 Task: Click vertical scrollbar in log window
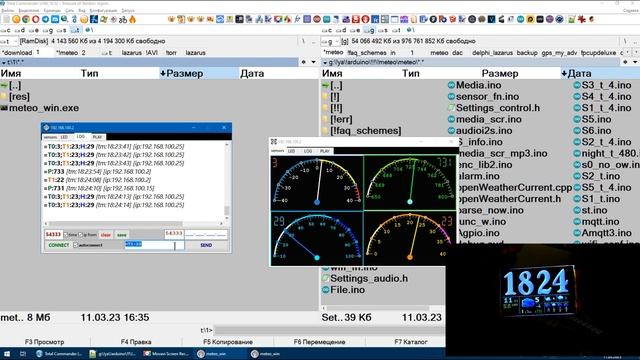point(227,182)
